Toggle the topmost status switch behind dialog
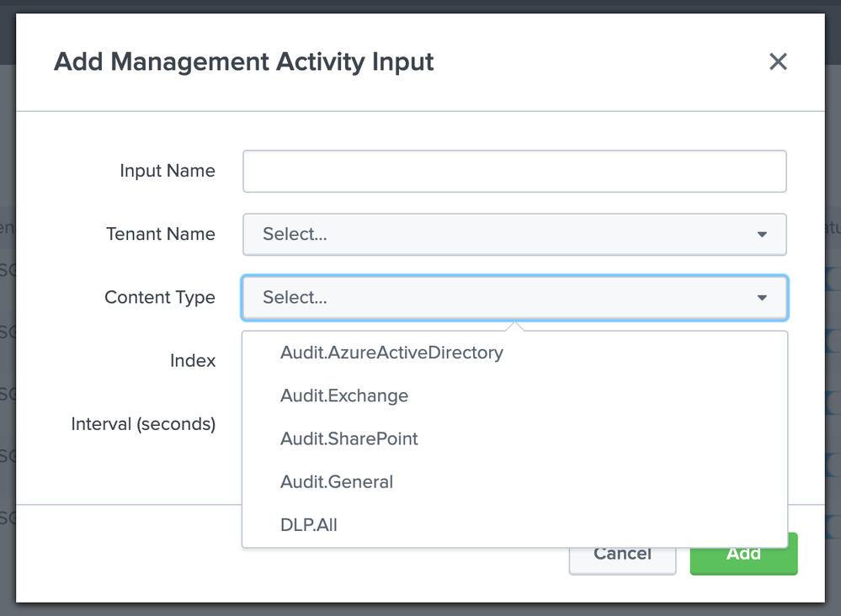 (x=833, y=279)
